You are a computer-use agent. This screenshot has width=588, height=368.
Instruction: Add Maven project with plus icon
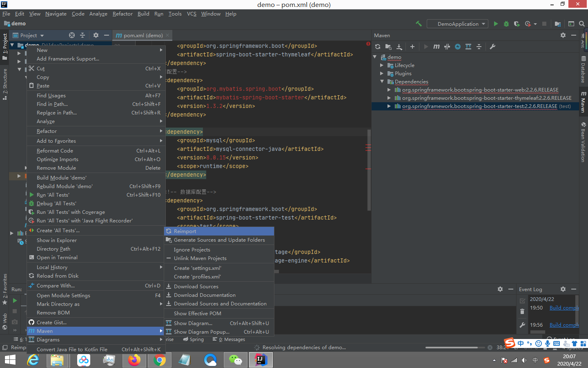point(412,47)
